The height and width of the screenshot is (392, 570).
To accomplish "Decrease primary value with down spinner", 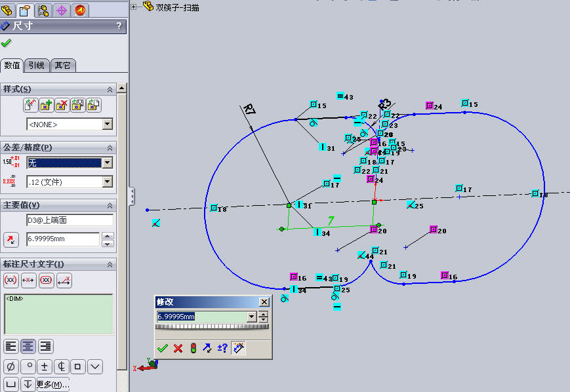I will tap(107, 244).
